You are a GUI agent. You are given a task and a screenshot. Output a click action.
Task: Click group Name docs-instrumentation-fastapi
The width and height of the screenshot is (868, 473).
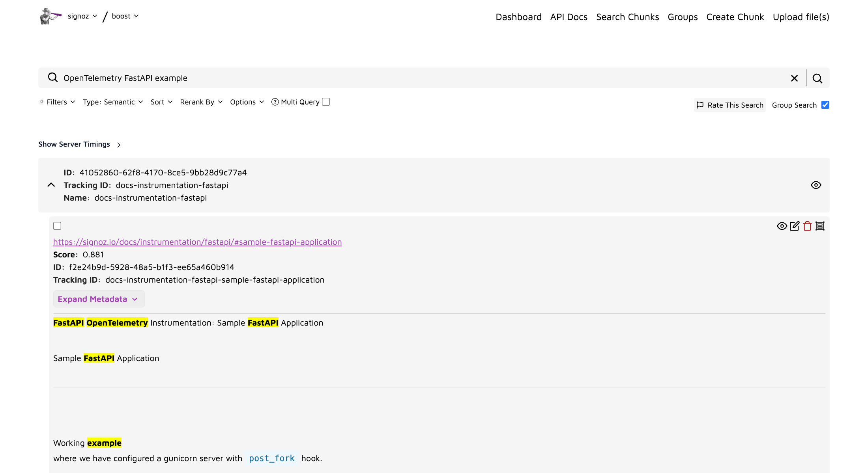point(150,198)
